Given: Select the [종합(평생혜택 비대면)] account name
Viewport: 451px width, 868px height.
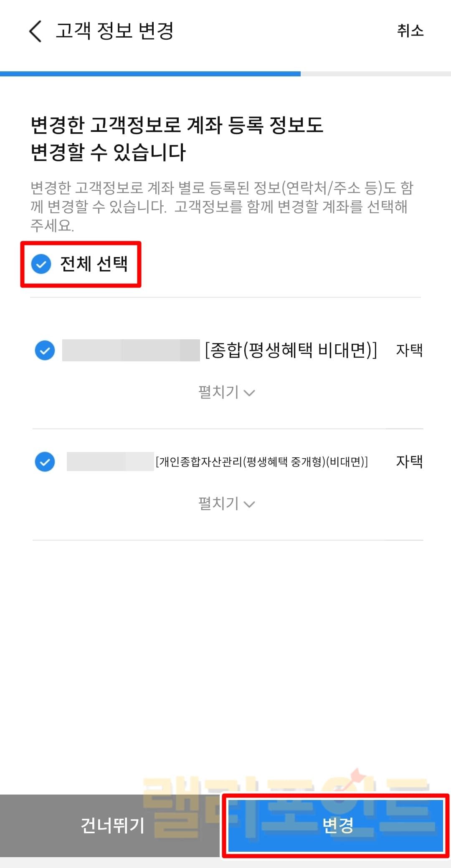Looking at the screenshot, I should [x=291, y=350].
